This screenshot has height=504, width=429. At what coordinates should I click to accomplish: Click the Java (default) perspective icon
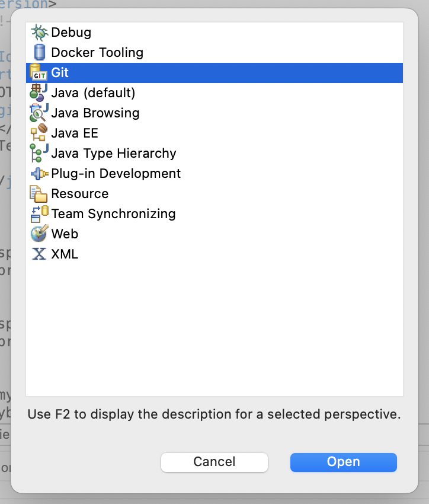point(39,93)
